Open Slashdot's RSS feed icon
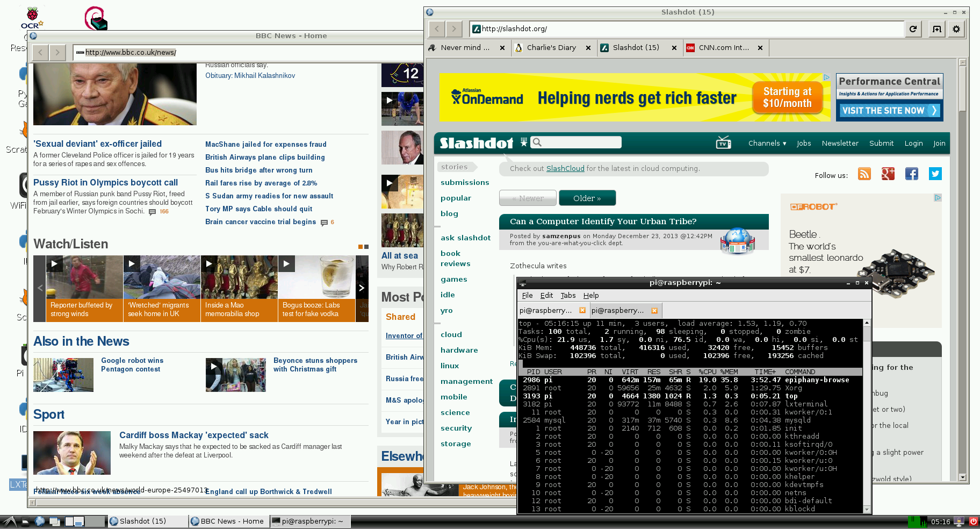Viewport: 980px width, 529px height. pyautogui.click(x=864, y=174)
